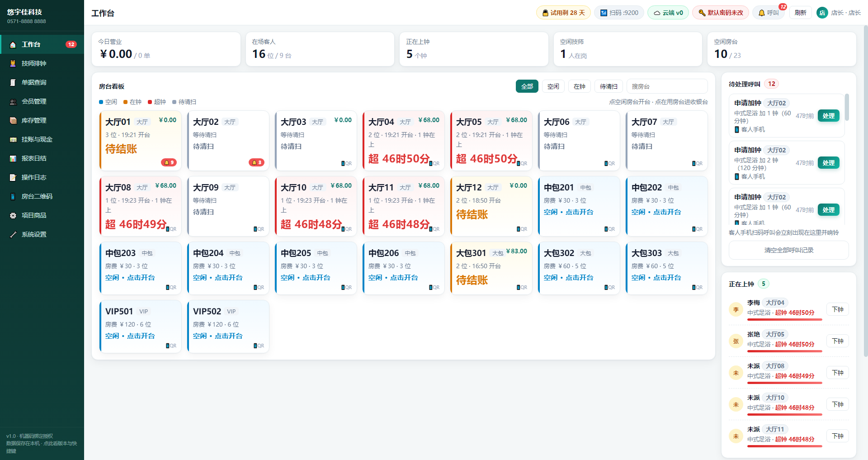Open overtime room 大厅08 card

(x=140, y=206)
